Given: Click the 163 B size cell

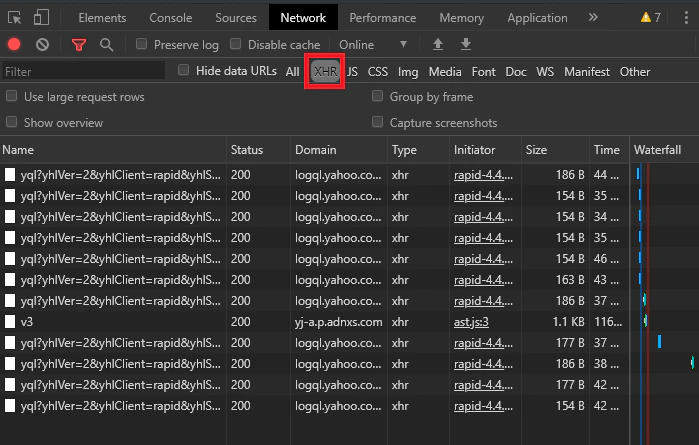Looking at the screenshot, I should click(x=570, y=280).
